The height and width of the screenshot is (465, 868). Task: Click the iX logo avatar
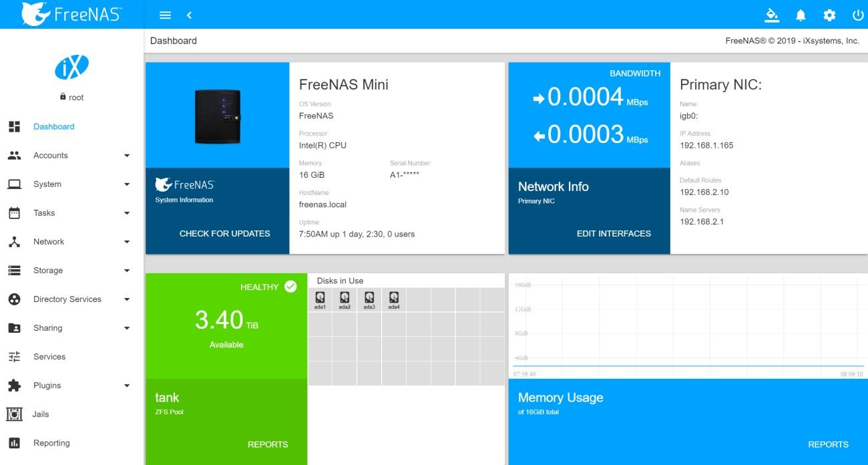tap(71, 67)
